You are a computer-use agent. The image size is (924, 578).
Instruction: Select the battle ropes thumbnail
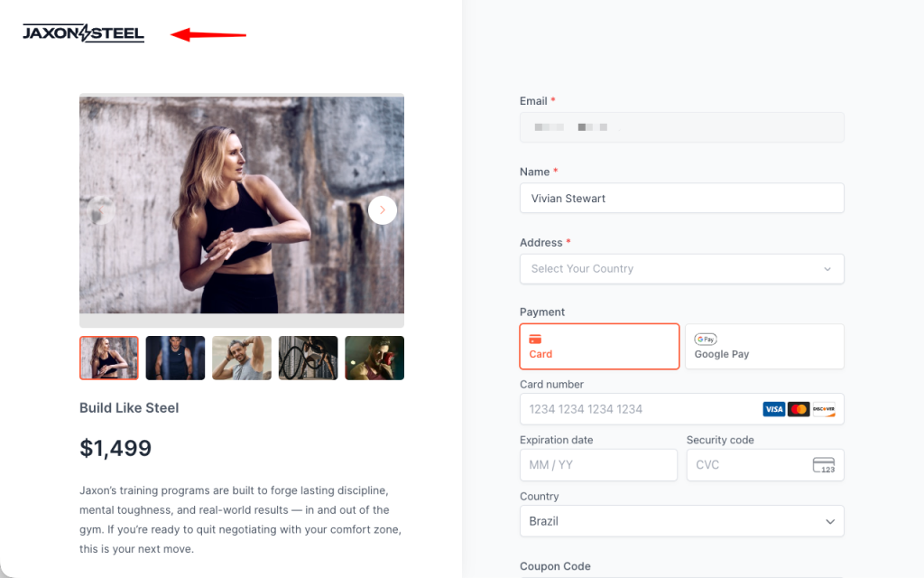pos(309,358)
